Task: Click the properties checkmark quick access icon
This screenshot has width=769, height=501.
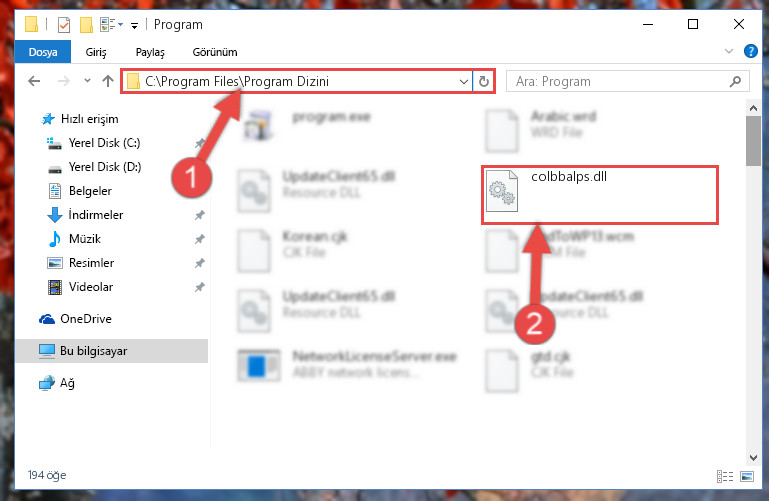Action: click(x=64, y=25)
